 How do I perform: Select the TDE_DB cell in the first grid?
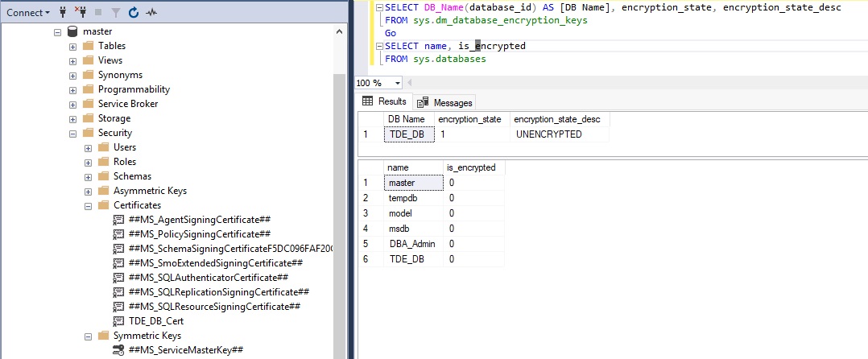click(x=409, y=134)
